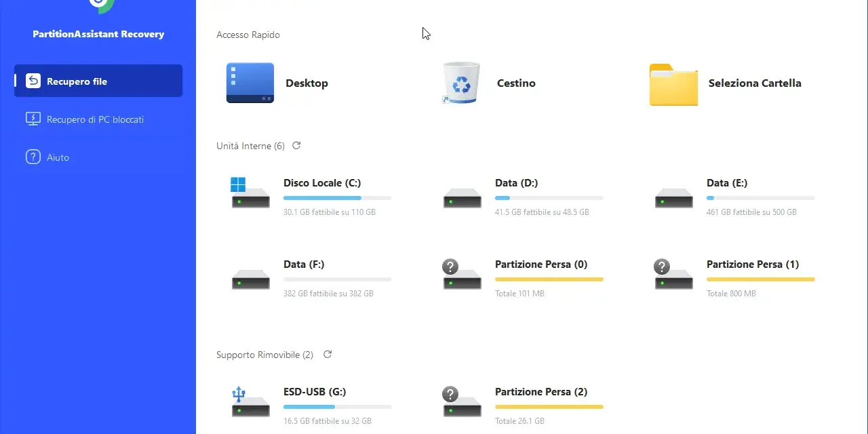Click Disco Locale (C:) usage bar
Screen dimensions: 868x434
coord(338,198)
